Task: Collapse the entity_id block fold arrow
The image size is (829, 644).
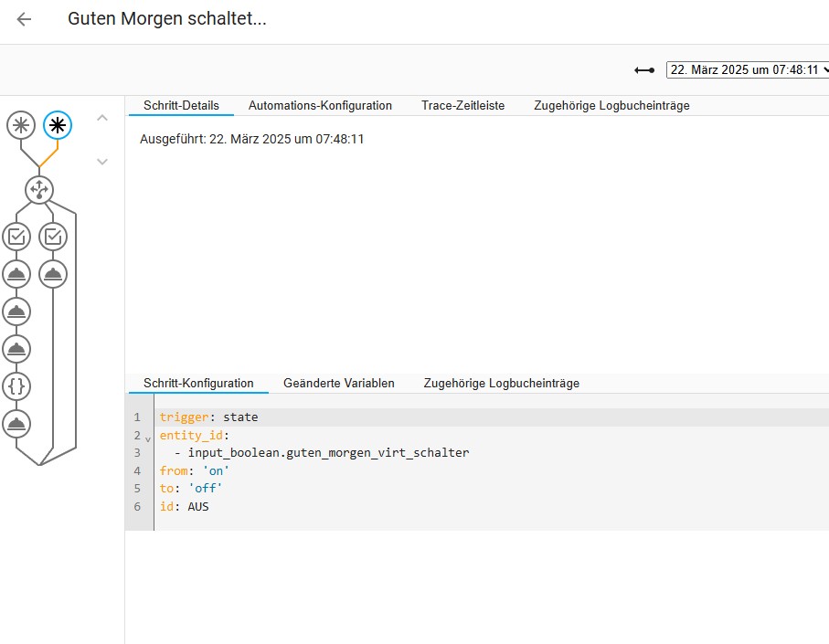Action: point(148,438)
